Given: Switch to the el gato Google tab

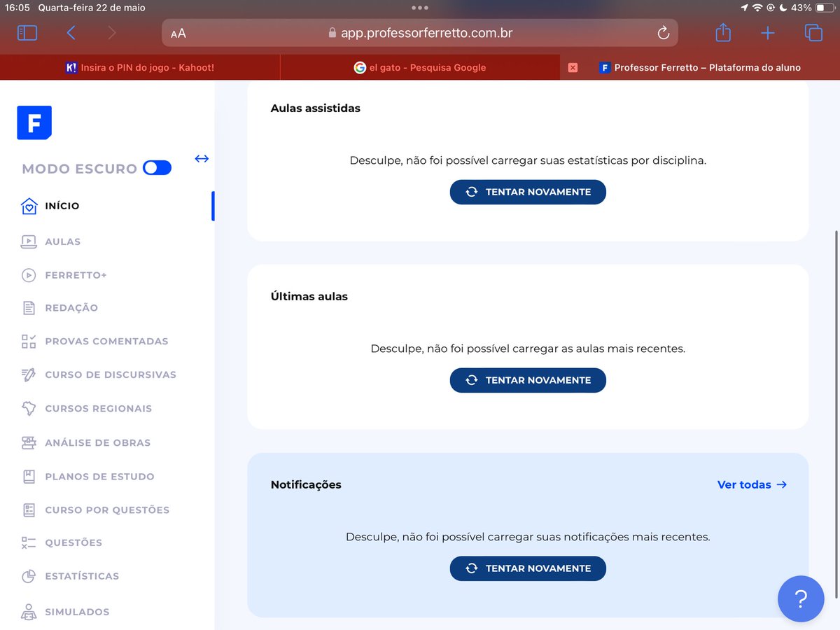Looking at the screenshot, I should (420, 67).
